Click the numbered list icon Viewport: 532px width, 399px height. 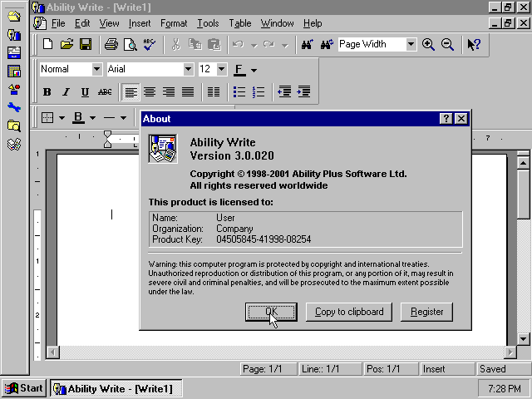(259, 92)
